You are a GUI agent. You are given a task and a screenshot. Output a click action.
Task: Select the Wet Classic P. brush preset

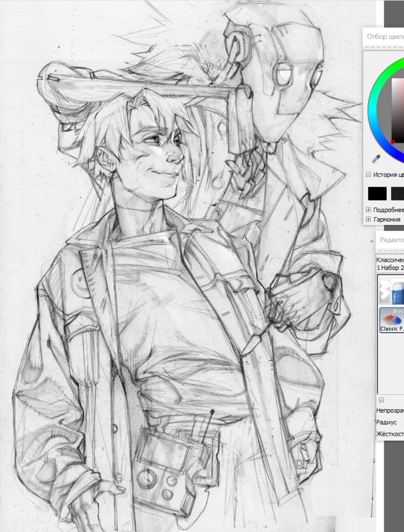392,320
